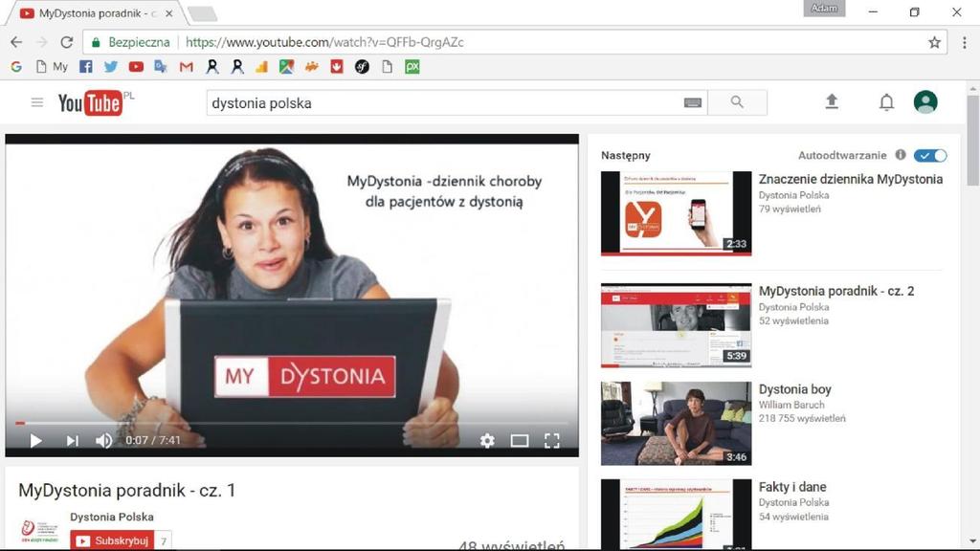Open the Twitter bookmark
Viewport: 980px width, 551px height.
click(x=111, y=67)
